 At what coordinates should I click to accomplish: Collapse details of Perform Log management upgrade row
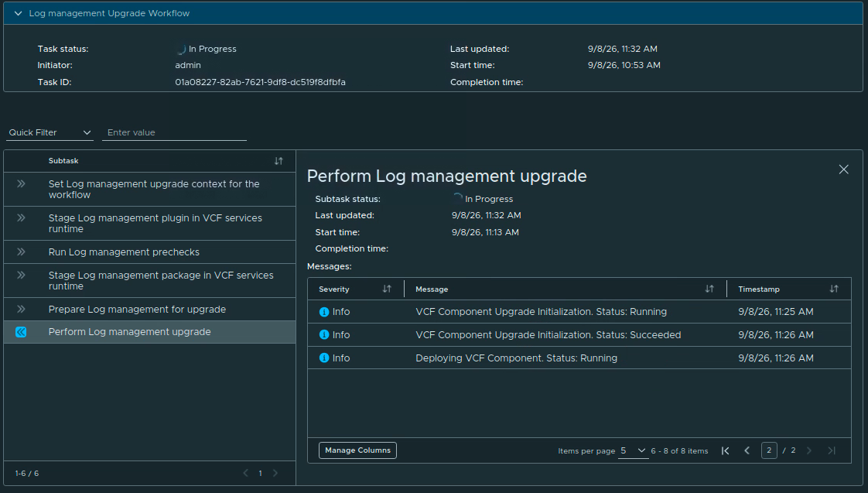tap(21, 332)
